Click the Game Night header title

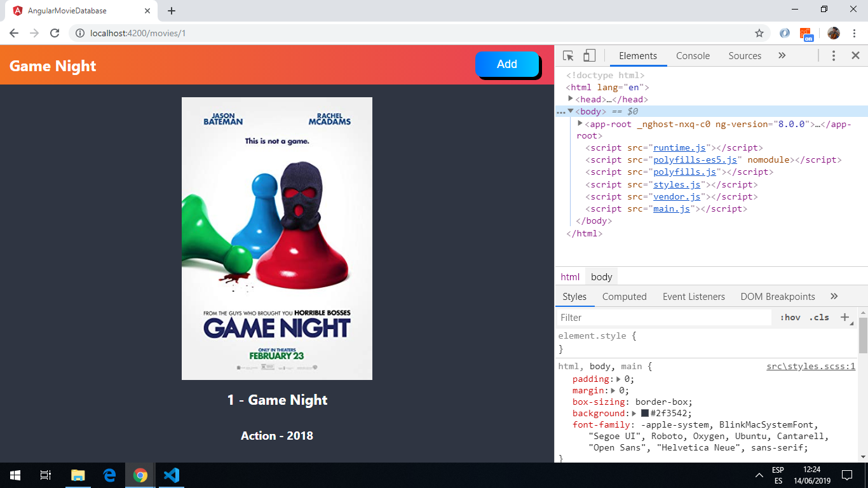pos(53,66)
